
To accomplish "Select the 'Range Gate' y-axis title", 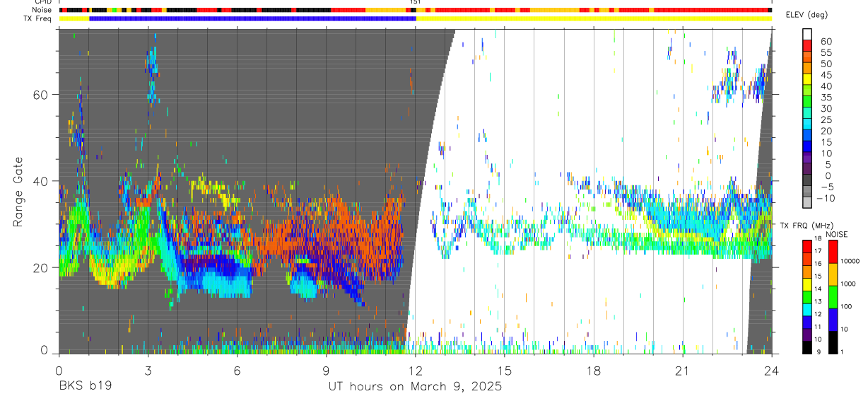I will (19, 192).
